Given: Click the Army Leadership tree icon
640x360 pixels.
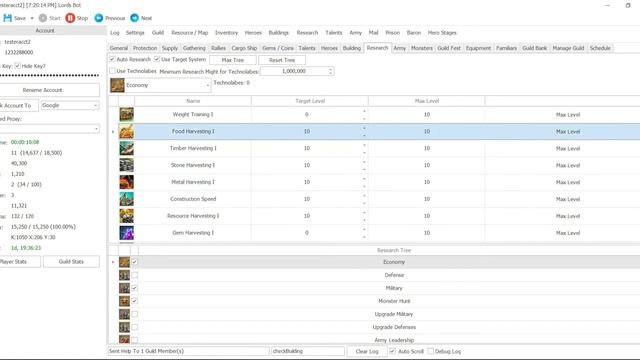Looking at the screenshot, I should coord(124,339).
